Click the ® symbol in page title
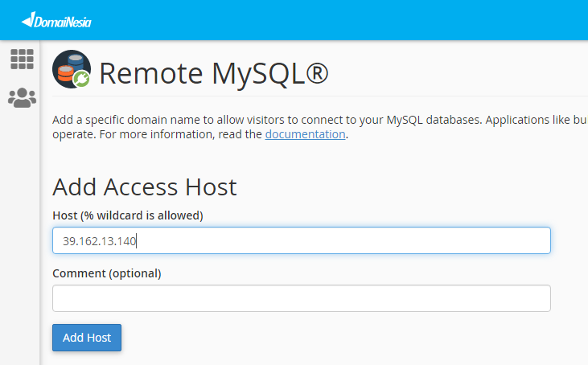The image size is (588, 365). (x=317, y=73)
